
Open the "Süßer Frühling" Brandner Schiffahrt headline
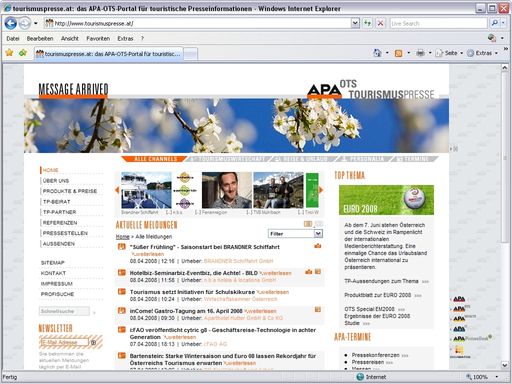pos(205,247)
